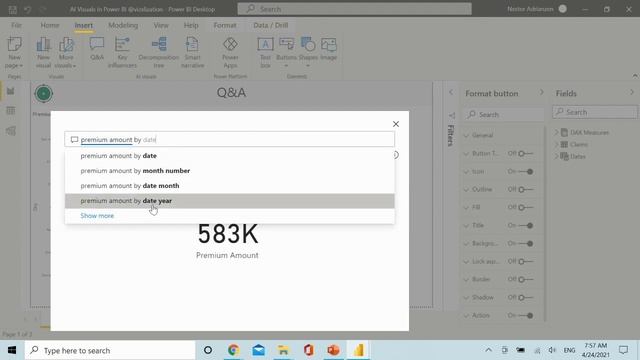Expand the Filters pane
The height and width of the screenshot is (360, 640).
point(451,93)
